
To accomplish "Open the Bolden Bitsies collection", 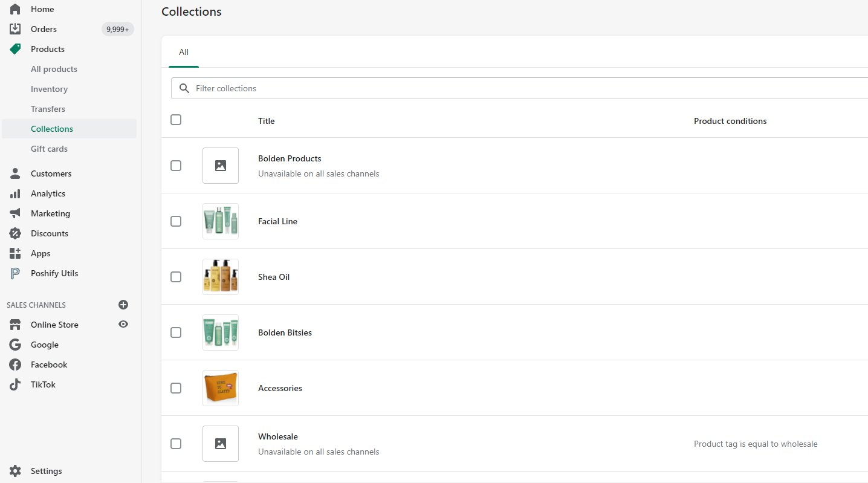I will [285, 332].
